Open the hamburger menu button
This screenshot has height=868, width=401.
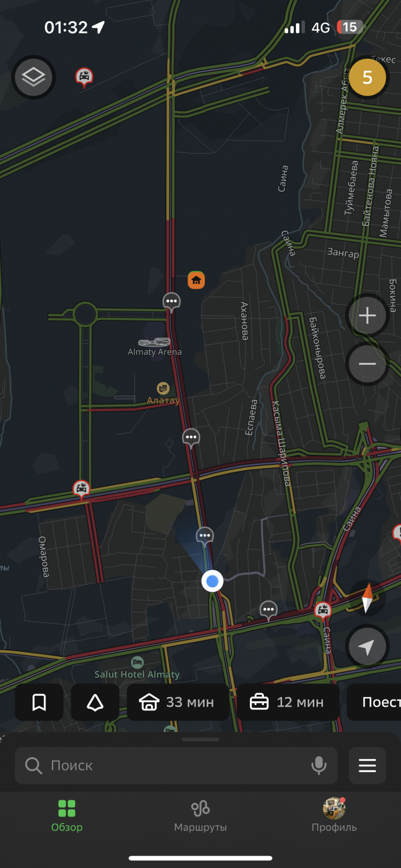[x=367, y=766]
